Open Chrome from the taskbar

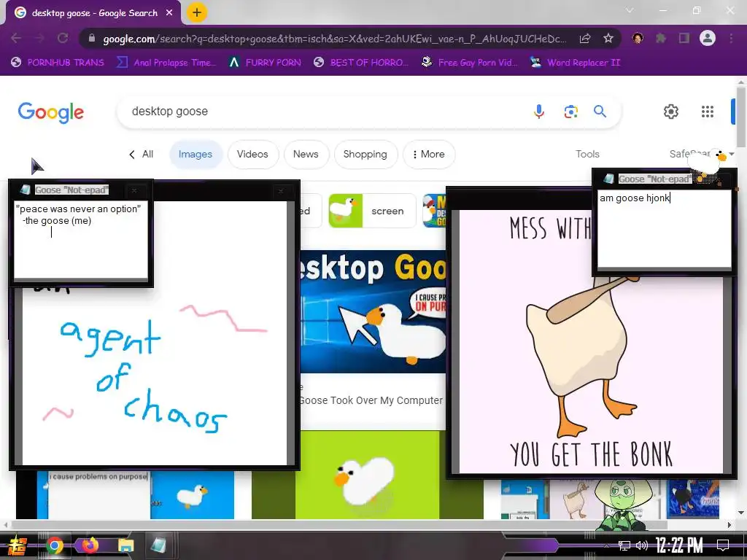point(54,545)
